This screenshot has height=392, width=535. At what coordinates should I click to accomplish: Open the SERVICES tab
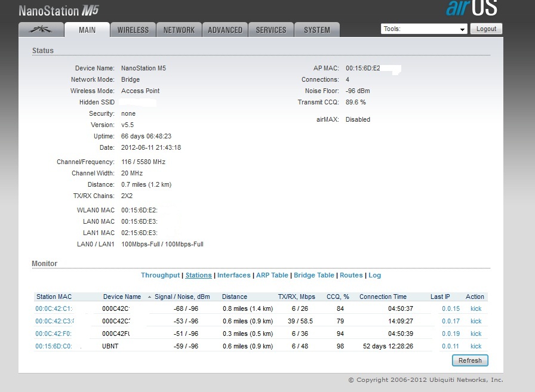pos(271,30)
